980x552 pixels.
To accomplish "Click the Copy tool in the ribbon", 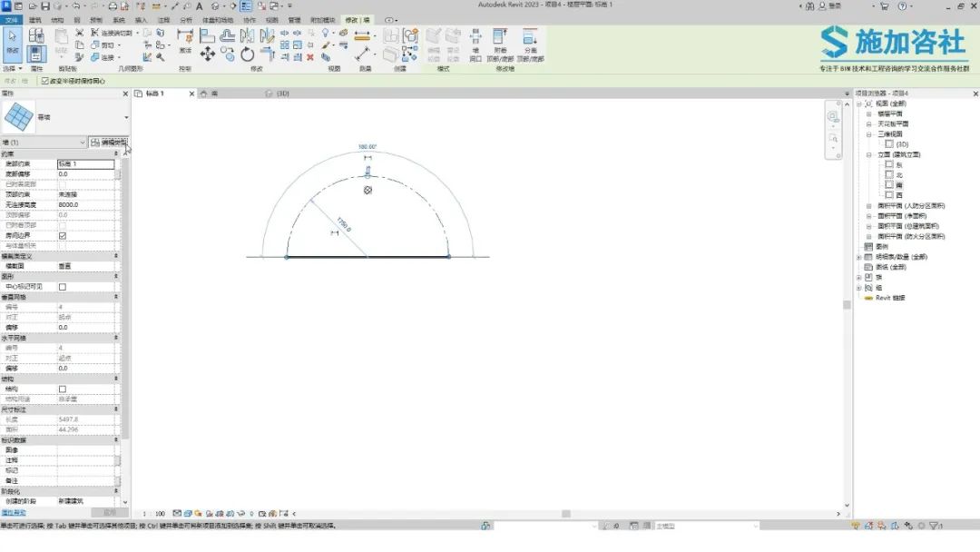I will coord(228,54).
